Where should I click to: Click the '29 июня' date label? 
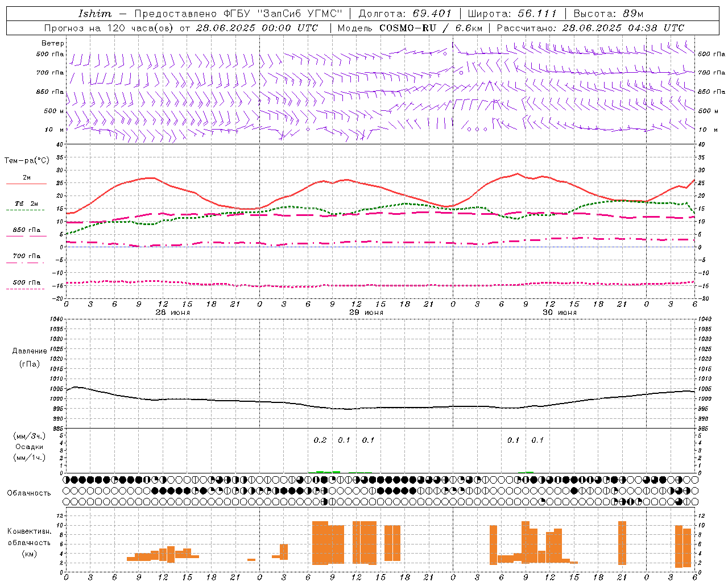[366, 312]
